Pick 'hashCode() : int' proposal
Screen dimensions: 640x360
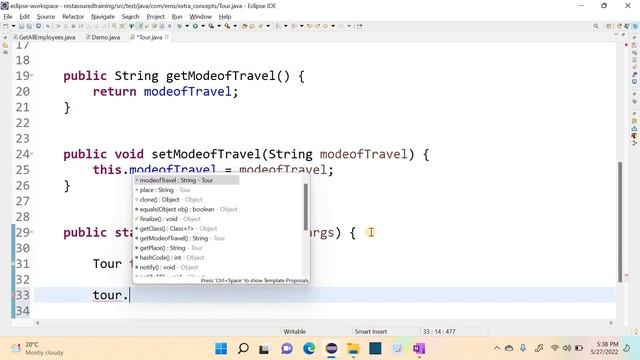coord(169,258)
